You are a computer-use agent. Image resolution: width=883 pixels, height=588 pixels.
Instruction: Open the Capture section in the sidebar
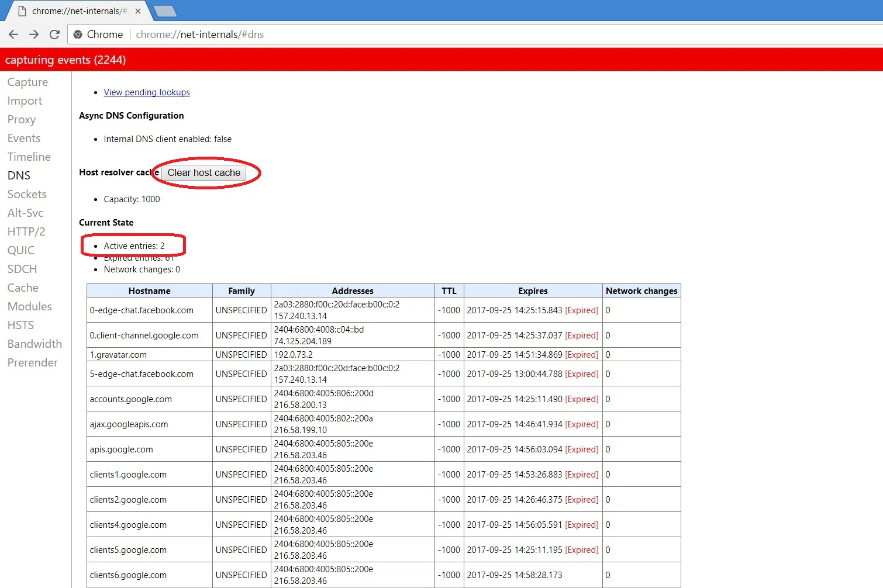(27, 82)
